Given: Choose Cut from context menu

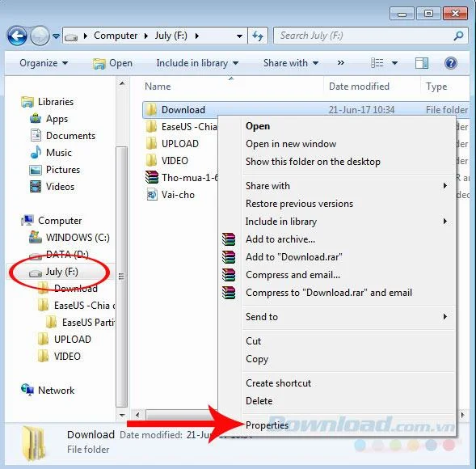Looking at the screenshot, I should tap(254, 340).
